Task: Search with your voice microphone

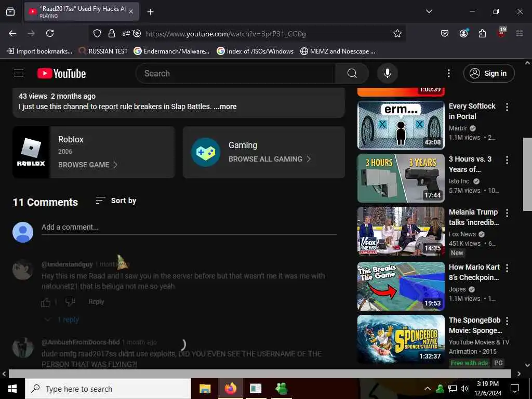Action: [388, 73]
